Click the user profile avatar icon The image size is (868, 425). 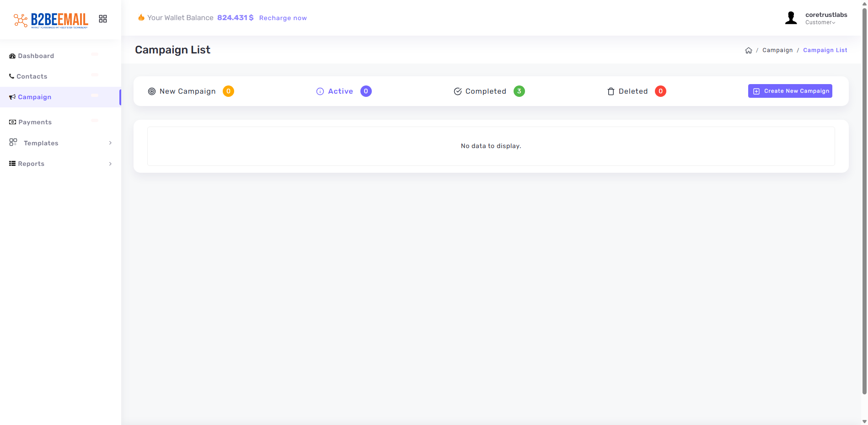tap(791, 18)
